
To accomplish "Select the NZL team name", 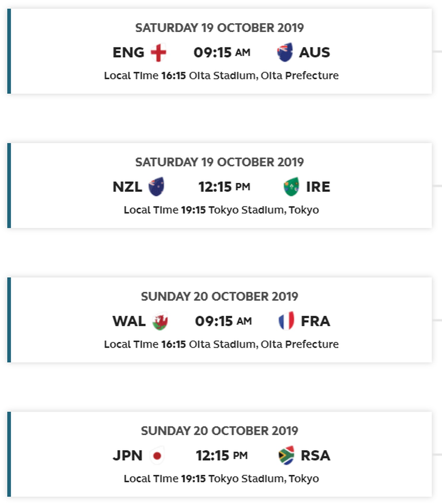I will (x=127, y=187).
